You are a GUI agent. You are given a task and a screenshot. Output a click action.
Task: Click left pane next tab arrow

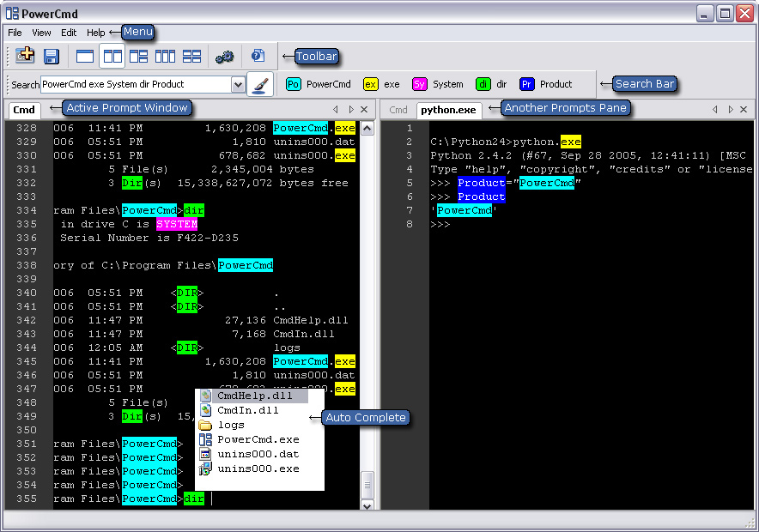(351, 109)
